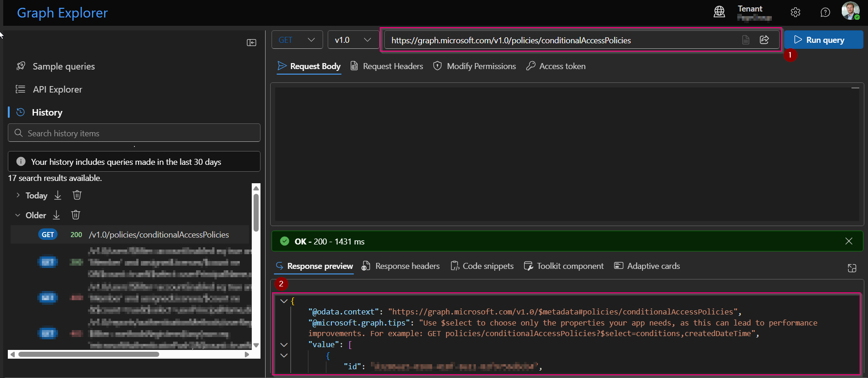
Task: Open API Explorer in the sidebar
Action: [x=49, y=89]
